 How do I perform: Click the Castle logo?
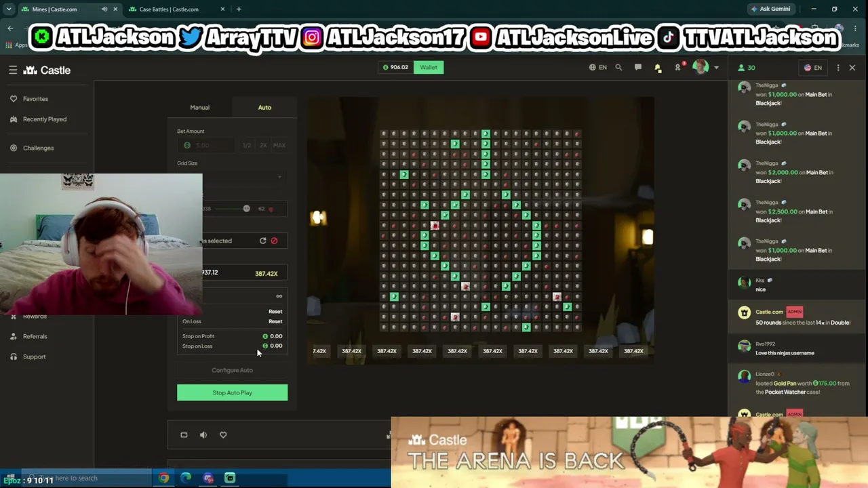pyautogui.click(x=47, y=70)
